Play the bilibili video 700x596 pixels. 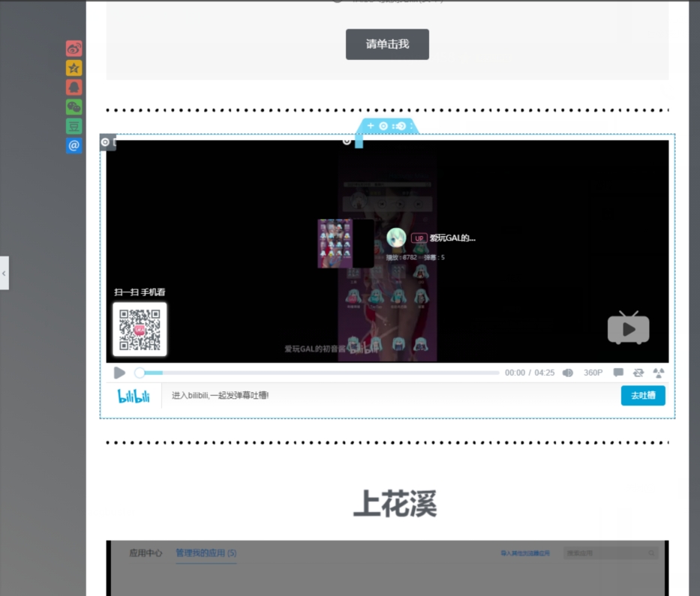pyautogui.click(x=119, y=373)
